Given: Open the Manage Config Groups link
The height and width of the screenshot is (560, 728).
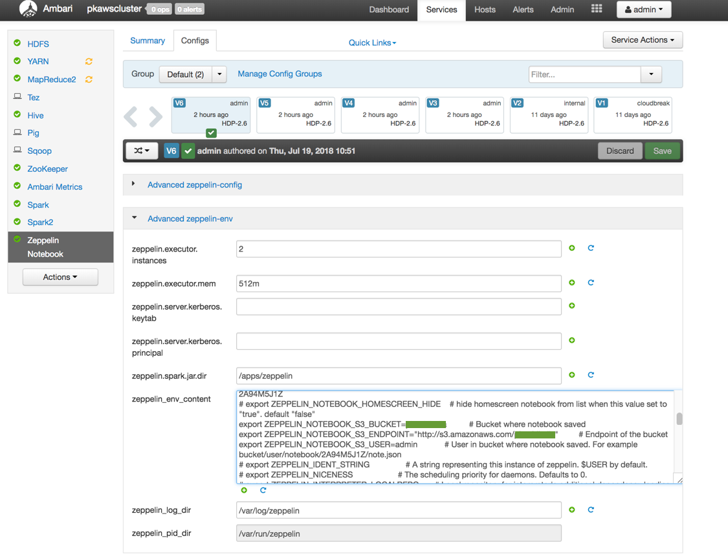Looking at the screenshot, I should coord(280,74).
